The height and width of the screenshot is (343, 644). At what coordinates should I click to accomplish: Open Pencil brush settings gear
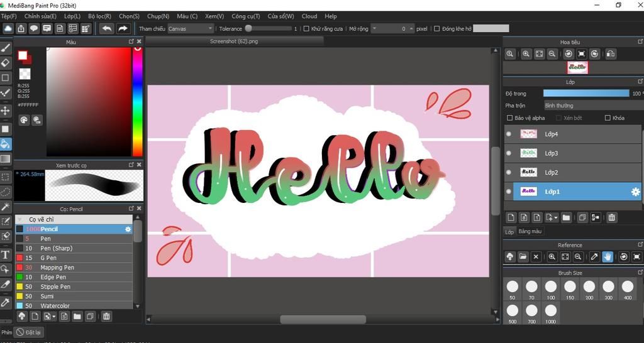[128, 229]
